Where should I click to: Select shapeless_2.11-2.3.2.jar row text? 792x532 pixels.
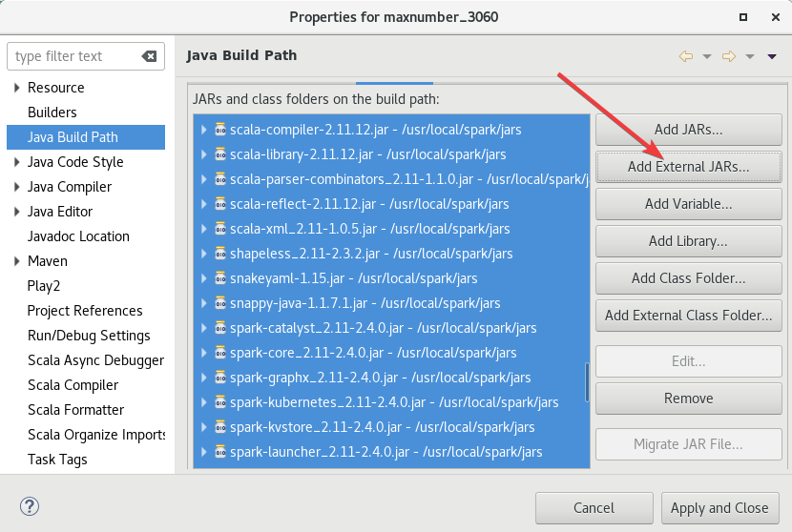click(x=371, y=253)
